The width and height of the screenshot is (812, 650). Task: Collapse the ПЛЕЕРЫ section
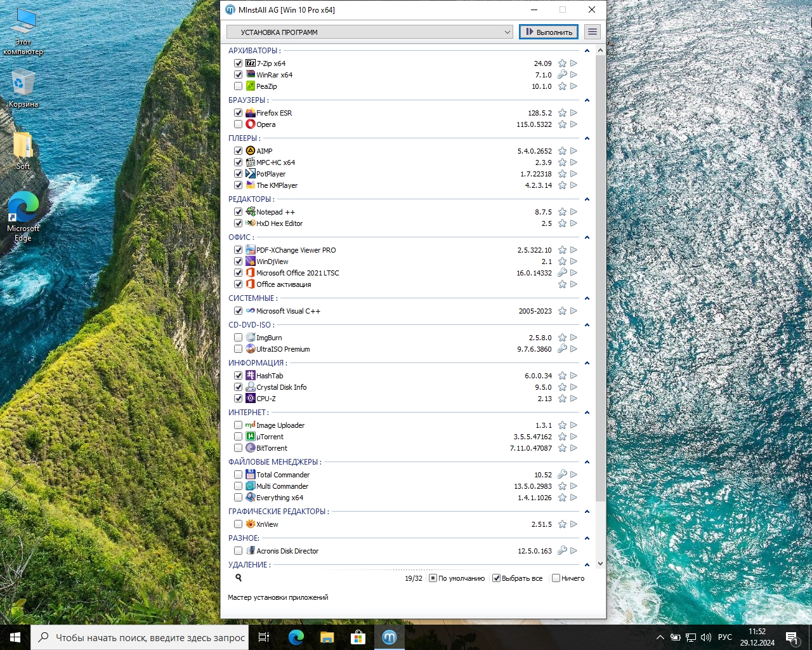(x=587, y=138)
